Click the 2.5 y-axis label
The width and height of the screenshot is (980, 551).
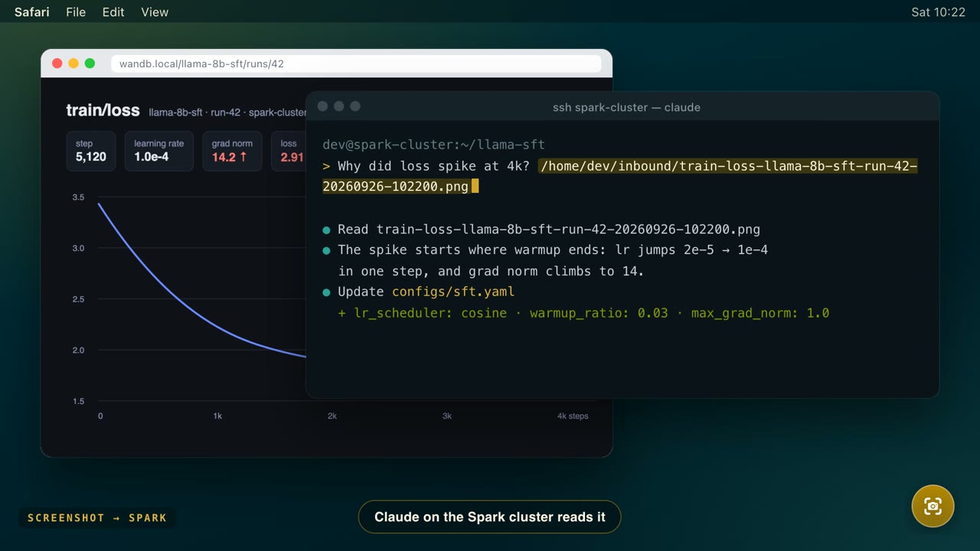[78, 299]
